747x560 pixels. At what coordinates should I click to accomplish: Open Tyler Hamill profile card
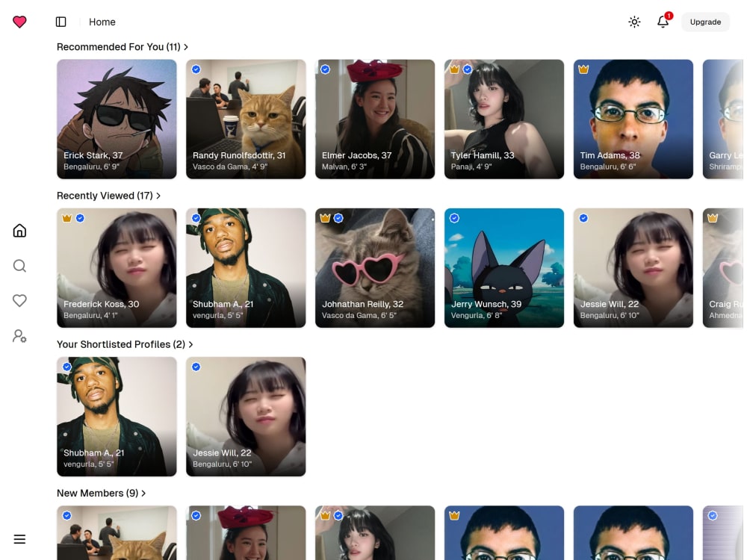click(504, 119)
